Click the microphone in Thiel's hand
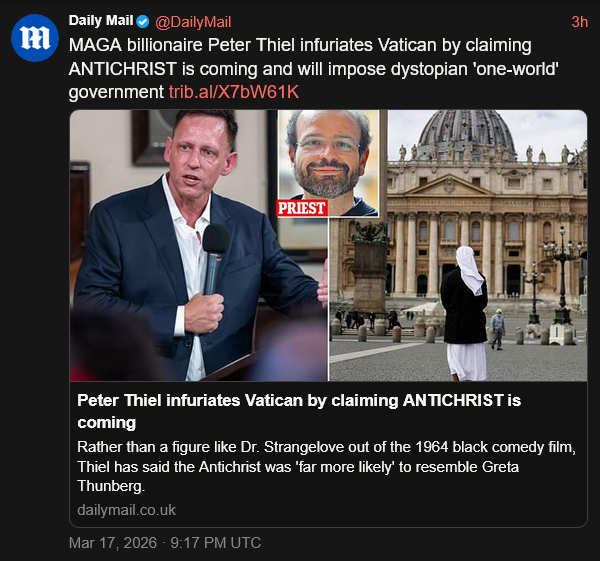 (213, 255)
